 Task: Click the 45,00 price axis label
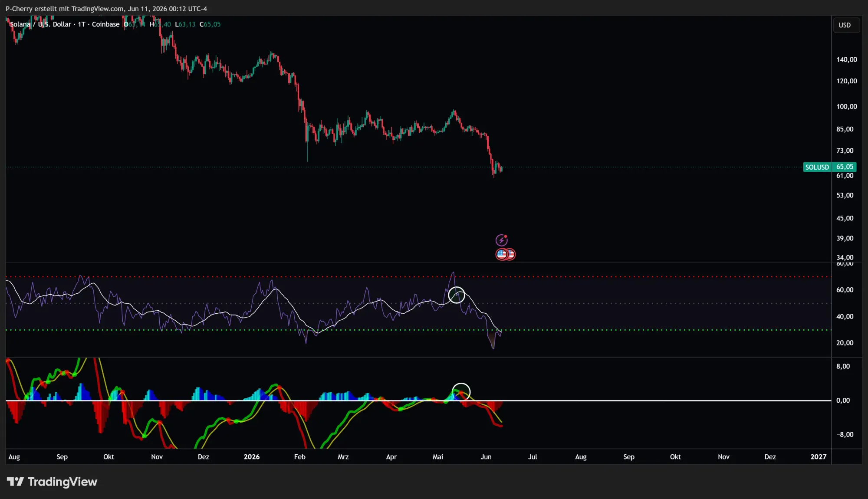(x=845, y=218)
